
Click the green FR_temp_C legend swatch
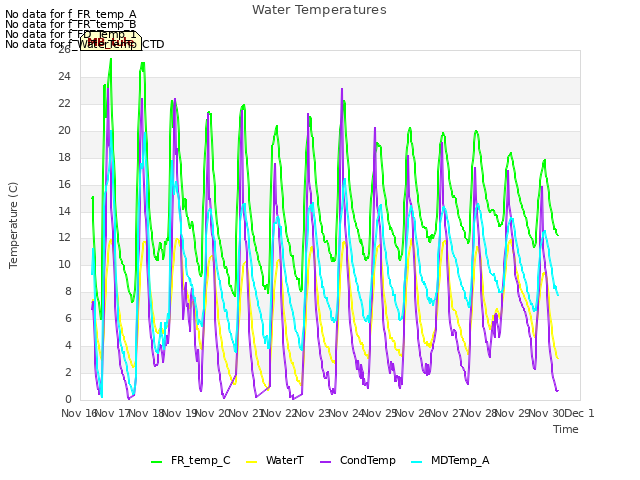click(x=157, y=462)
